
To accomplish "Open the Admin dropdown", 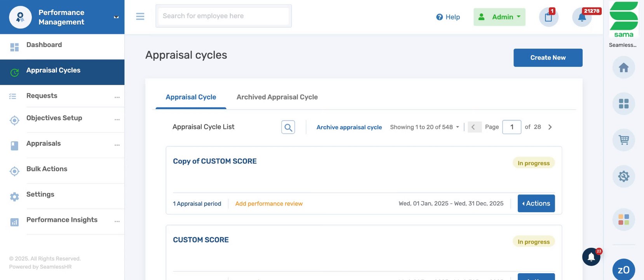I will tap(499, 17).
